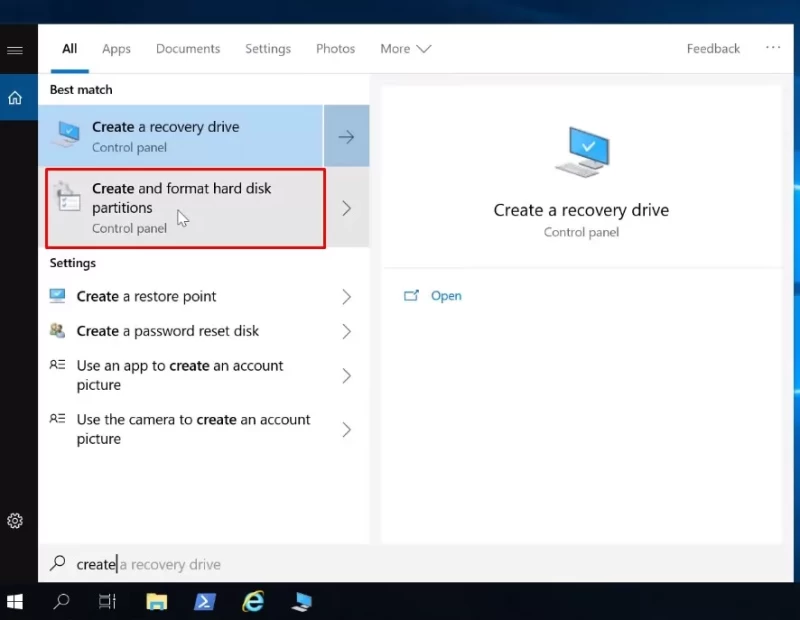Click the password reset disk icon

tap(57, 331)
